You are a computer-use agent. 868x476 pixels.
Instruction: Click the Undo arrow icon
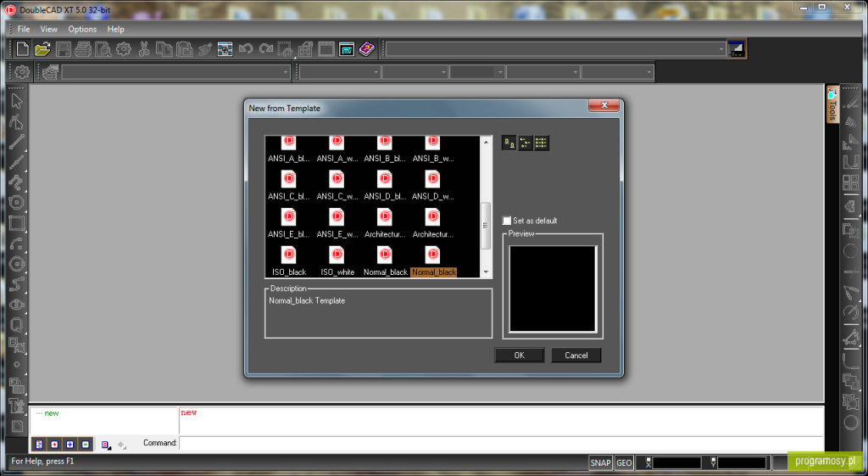point(246,49)
